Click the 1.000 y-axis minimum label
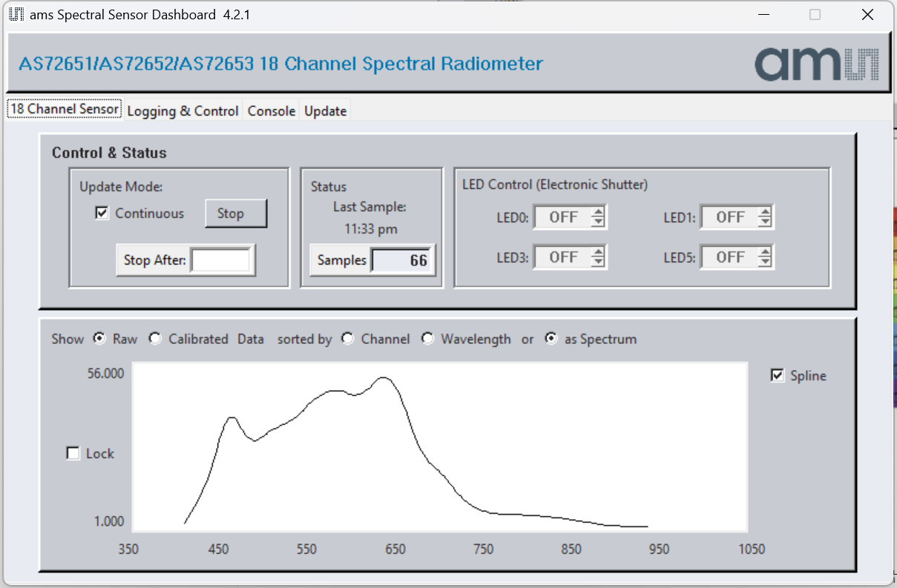 [109, 521]
